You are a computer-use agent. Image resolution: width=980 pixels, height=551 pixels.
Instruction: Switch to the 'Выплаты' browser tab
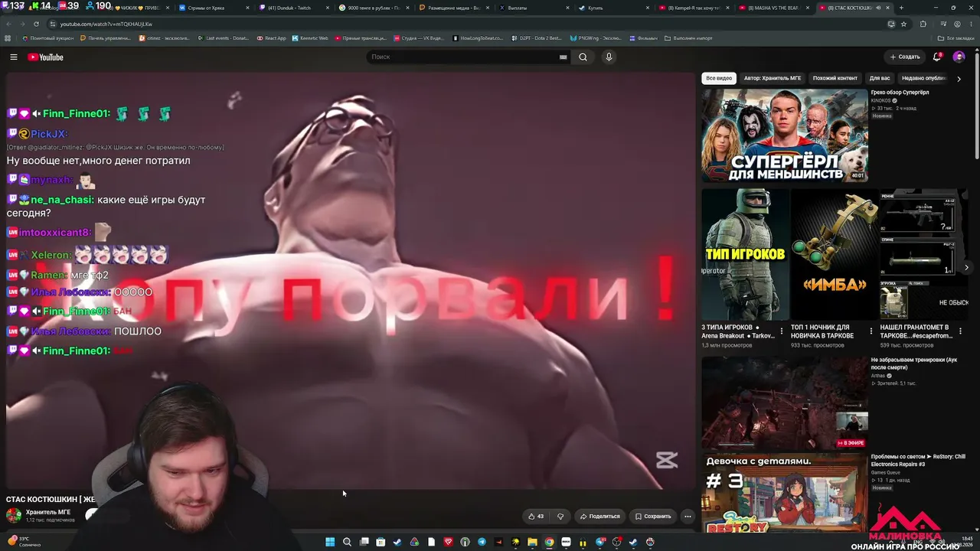(518, 8)
